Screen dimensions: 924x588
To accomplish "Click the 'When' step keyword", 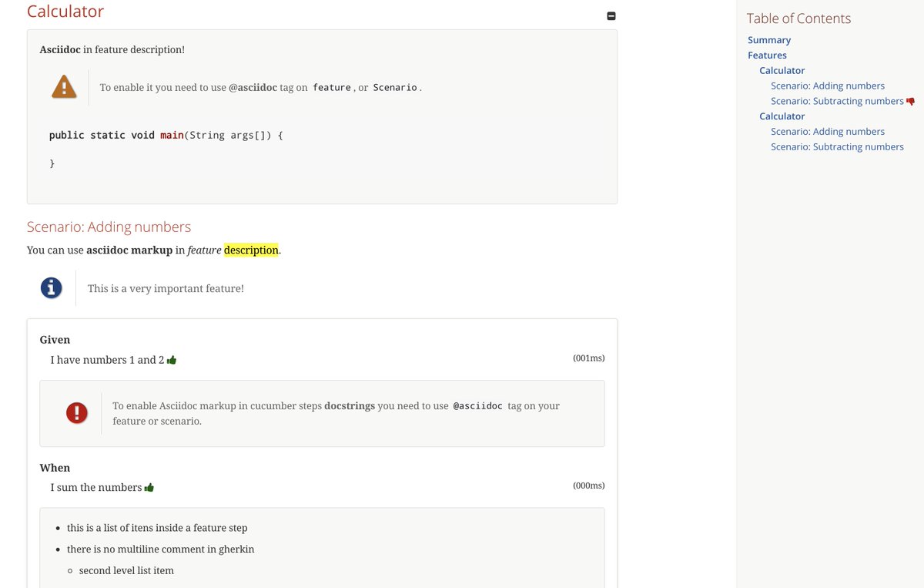I will 55,468.
